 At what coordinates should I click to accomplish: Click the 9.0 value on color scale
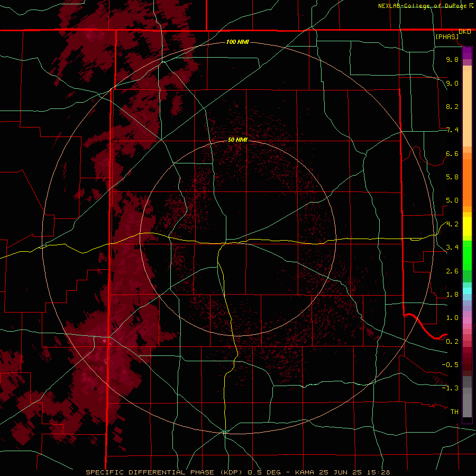(452, 83)
